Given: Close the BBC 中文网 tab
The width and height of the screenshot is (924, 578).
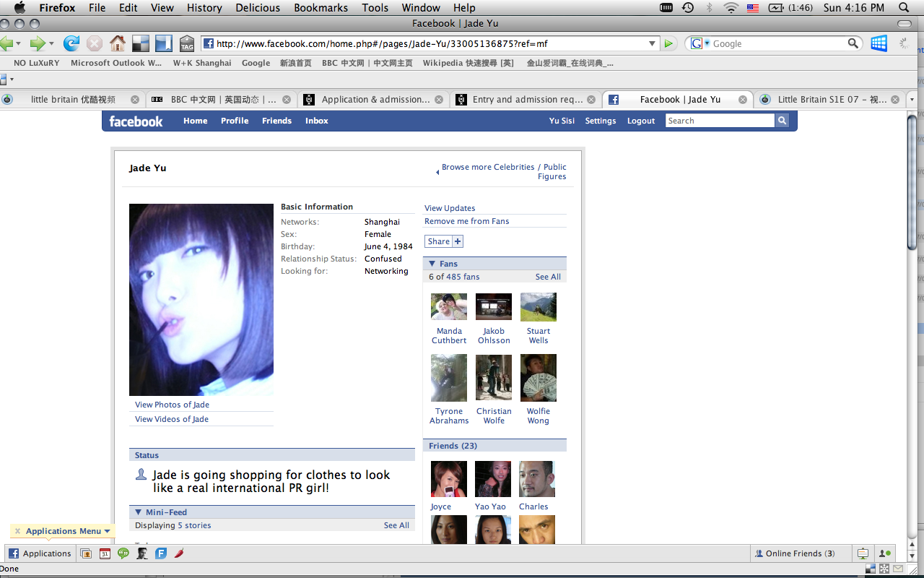Looking at the screenshot, I should click(287, 100).
